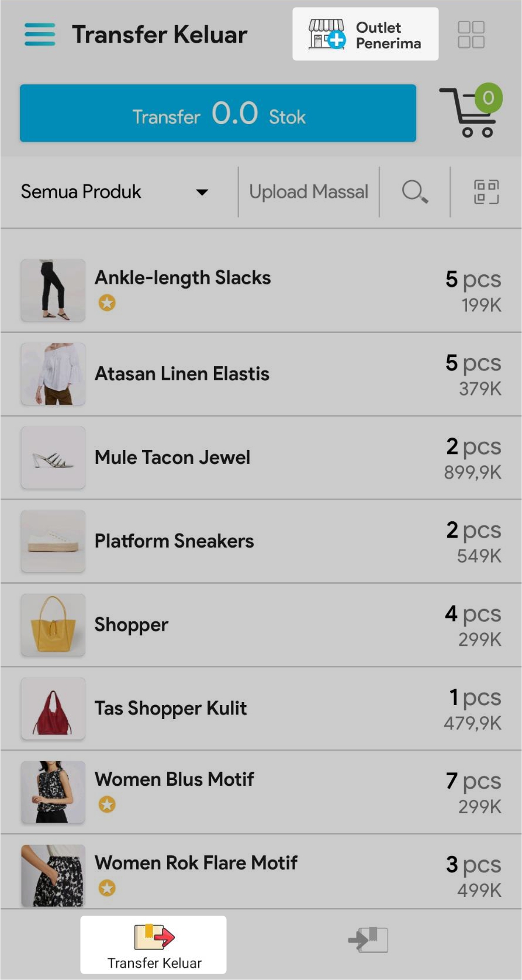The height and width of the screenshot is (980, 522).
Task: Open product search
Action: click(x=414, y=192)
